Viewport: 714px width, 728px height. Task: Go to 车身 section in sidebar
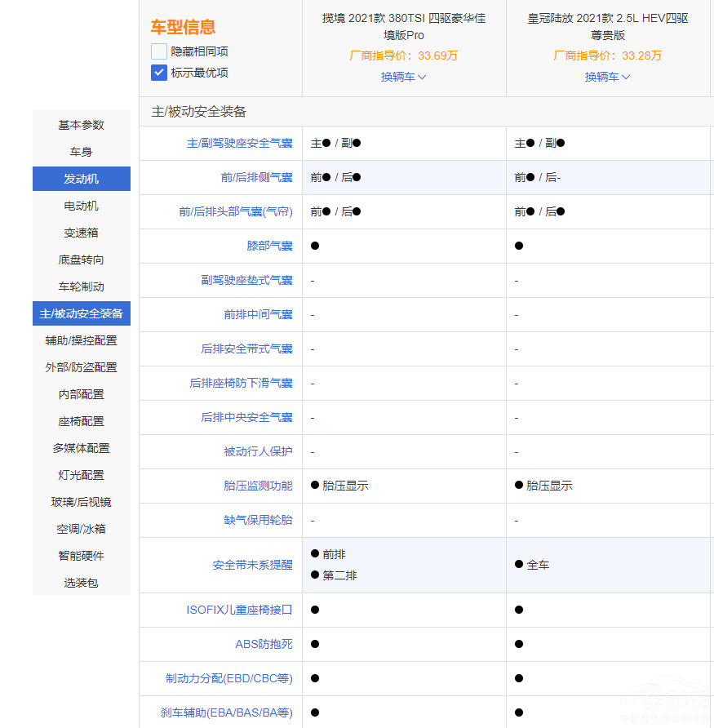point(82,152)
